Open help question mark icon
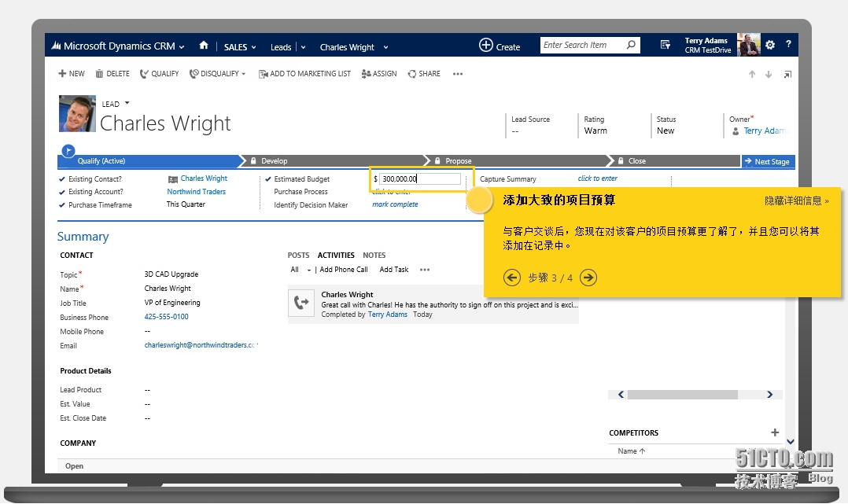 click(788, 44)
